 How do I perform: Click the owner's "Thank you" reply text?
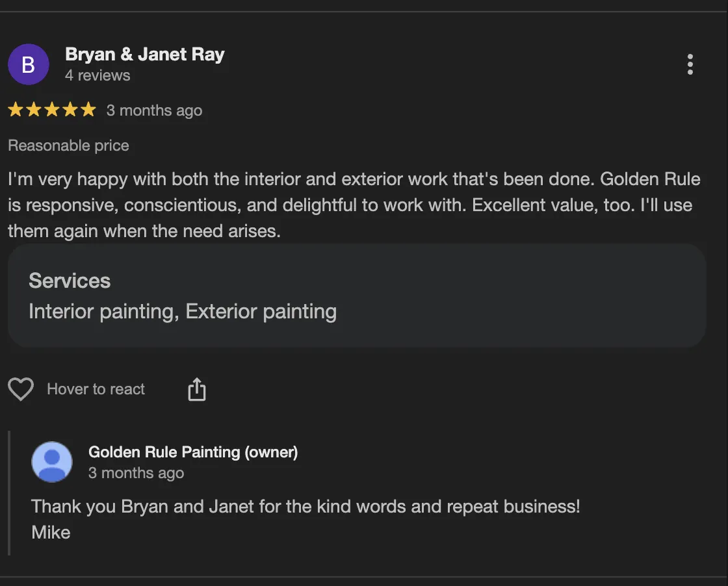point(305,507)
